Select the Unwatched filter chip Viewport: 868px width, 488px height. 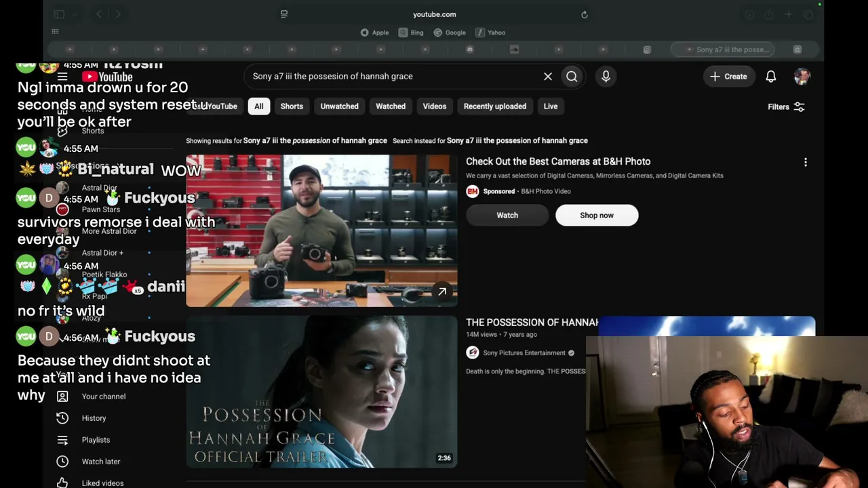pos(339,106)
